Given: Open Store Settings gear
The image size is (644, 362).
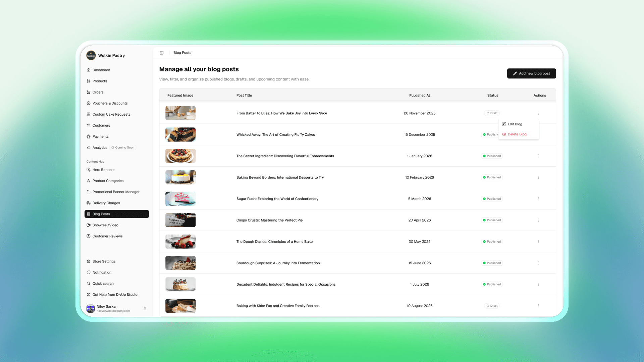Looking at the screenshot, I should tap(89, 261).
